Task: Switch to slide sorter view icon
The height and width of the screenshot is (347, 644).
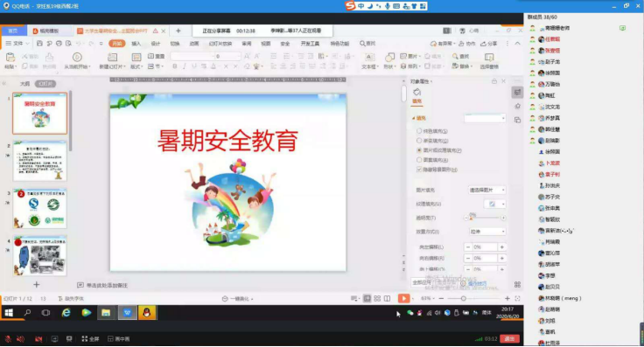Action: click(377, 299)
